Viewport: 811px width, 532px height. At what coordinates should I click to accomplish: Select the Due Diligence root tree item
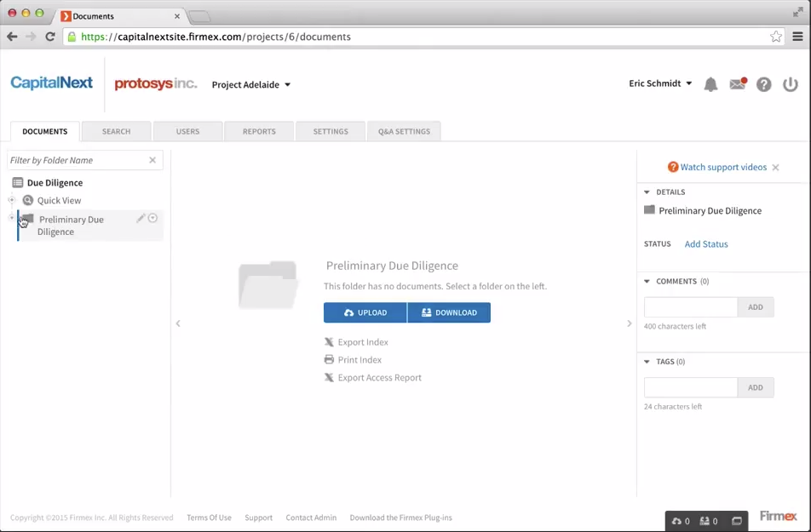click(55, 182)
